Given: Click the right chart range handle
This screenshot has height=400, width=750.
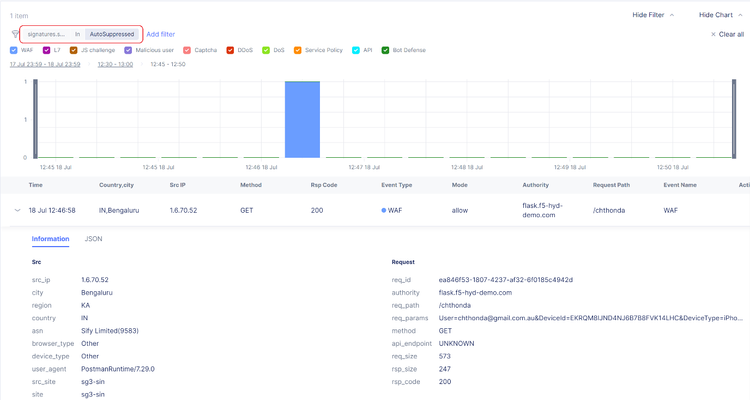Looking at the screenshot, I should click(734, 119).
